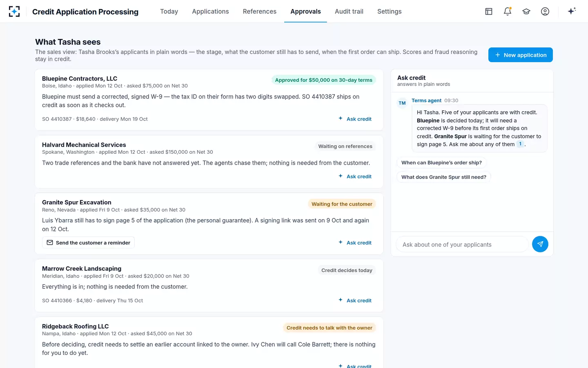Click the 'Waiting for the customer' status badge
This screenshot has height=368, width=588.
(342, 204)
